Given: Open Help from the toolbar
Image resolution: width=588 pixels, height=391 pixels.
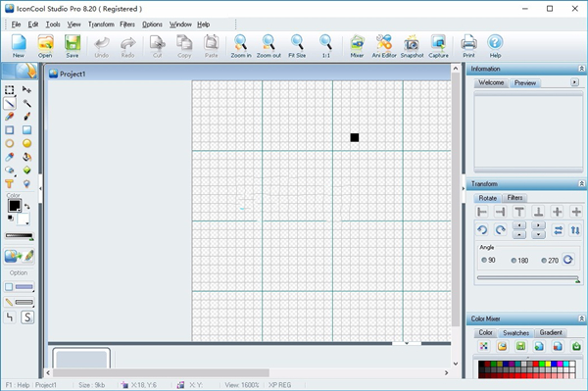Looking at the screenshot, I should pyautogui.click(x=495, y=46).
